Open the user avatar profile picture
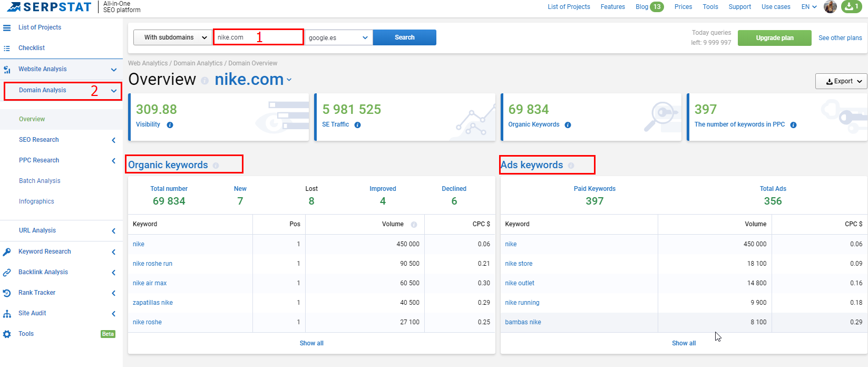The image size is (868, 367). [x=830, y=7]
